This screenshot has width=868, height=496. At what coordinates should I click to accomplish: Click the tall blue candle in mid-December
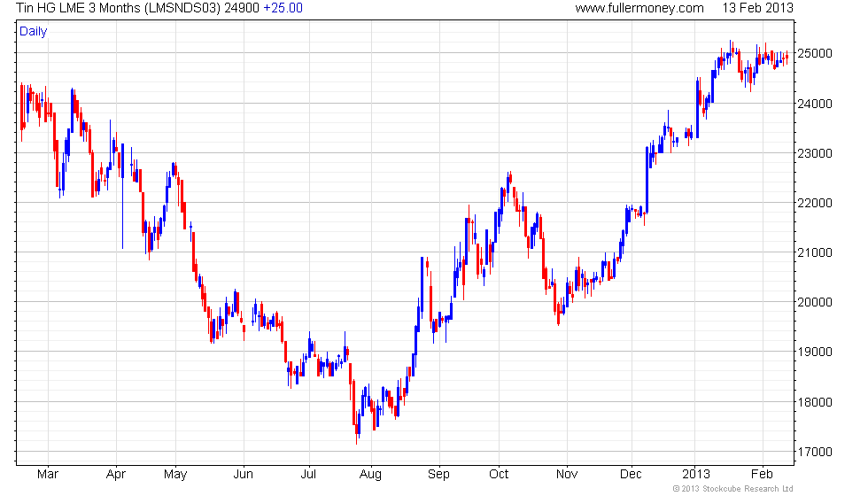tap(647, 180)
